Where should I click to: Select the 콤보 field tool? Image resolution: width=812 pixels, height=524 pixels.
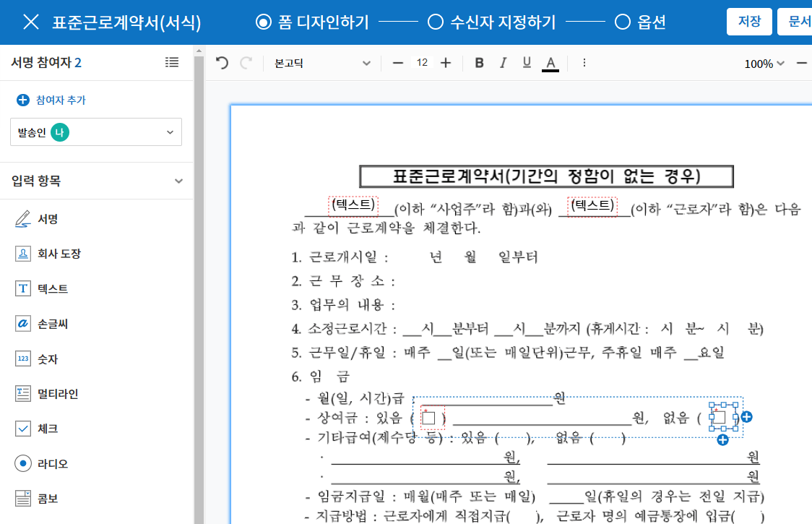tap(36, 499)
